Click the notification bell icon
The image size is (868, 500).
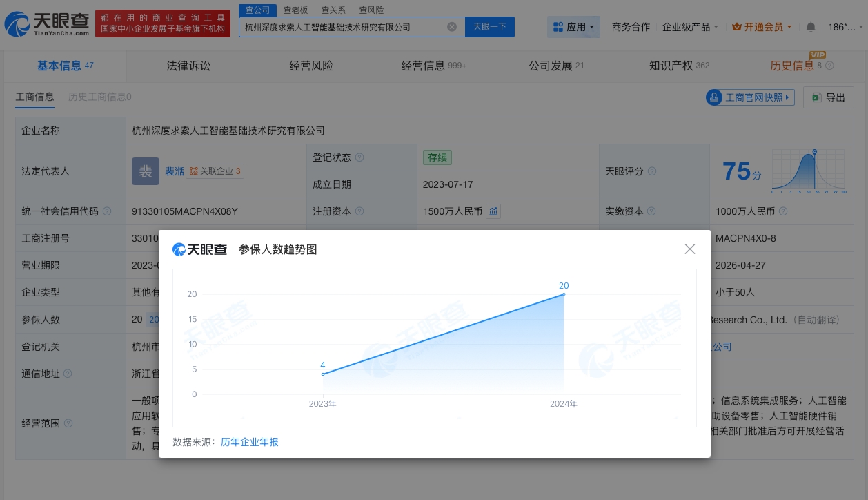coord(811,27)
